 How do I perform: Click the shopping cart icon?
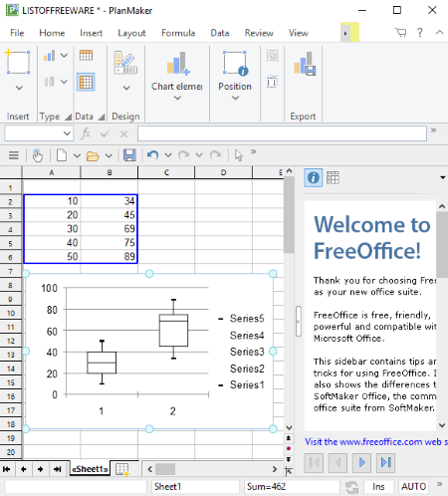pos(400,33)
